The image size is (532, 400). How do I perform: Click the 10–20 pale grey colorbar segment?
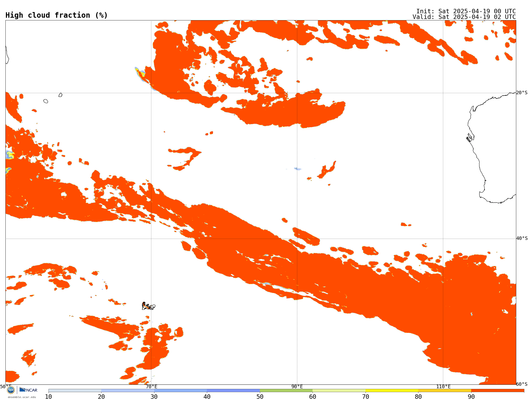75,391
